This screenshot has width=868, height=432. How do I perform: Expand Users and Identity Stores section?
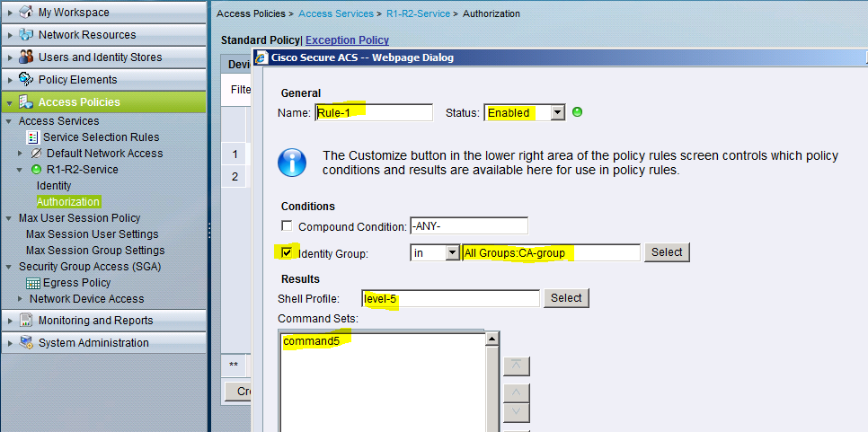(10, 57)
